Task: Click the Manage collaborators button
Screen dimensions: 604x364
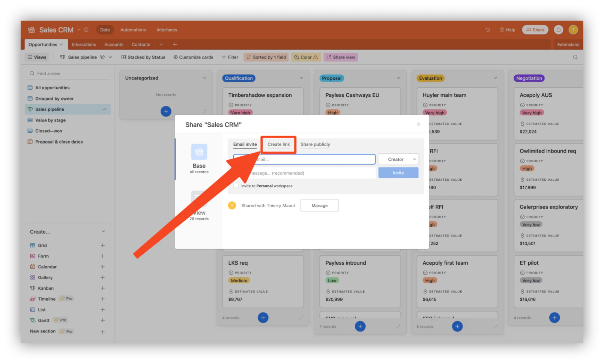Action: 319,205
